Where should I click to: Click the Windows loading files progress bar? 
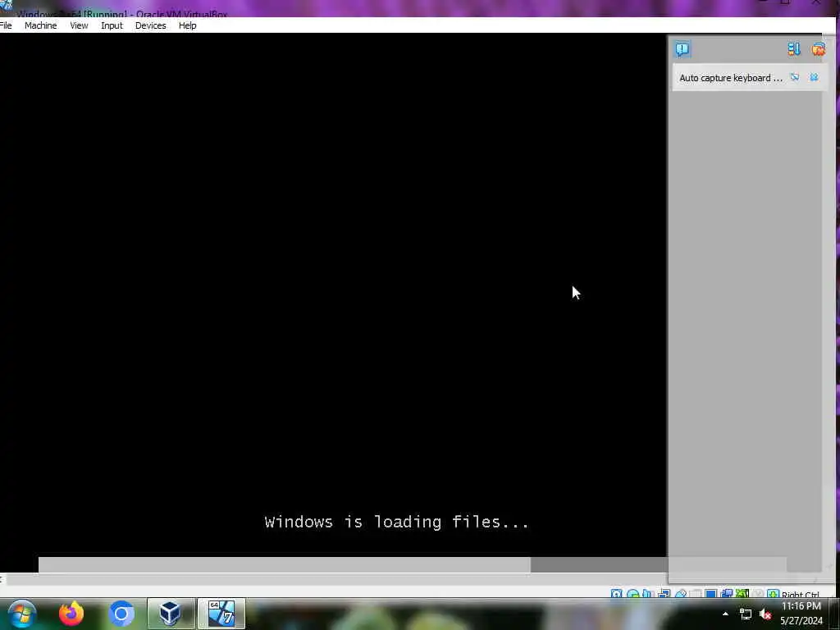pyautogui.click(x=413, y=564)
